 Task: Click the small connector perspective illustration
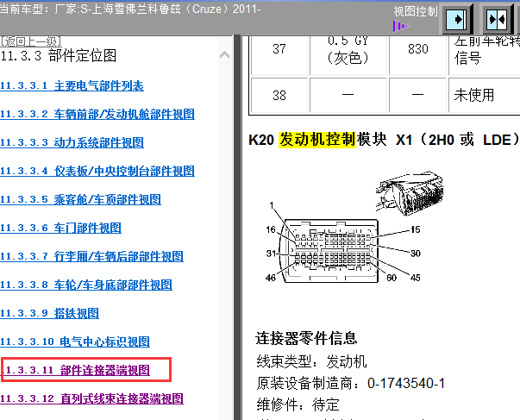(x=410, y=193)
